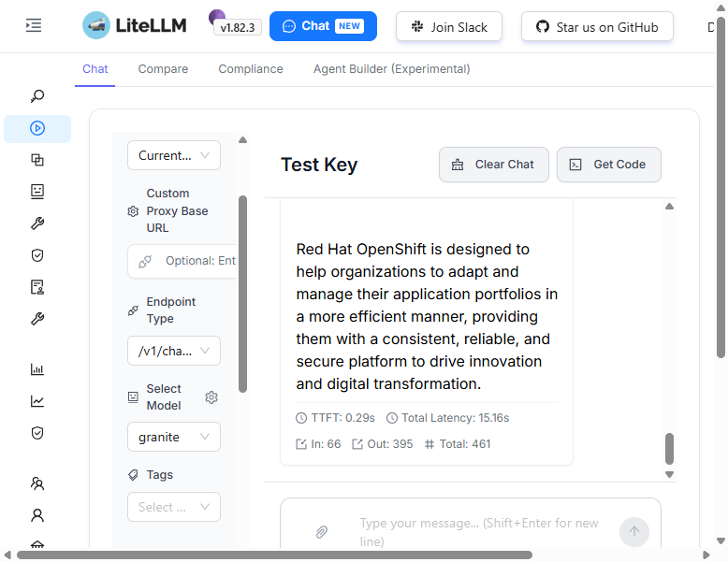
Task: Expand the Tags select dropdown
Action: tap(174, 507)
